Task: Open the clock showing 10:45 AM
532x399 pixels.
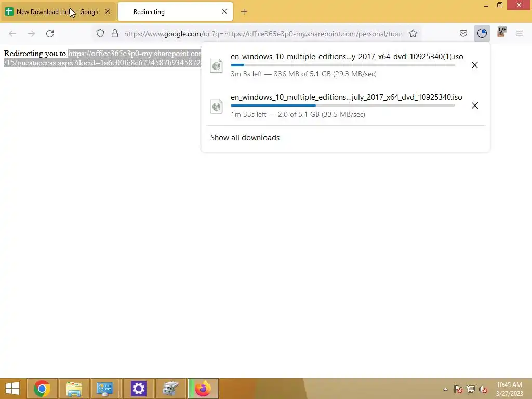Action: coord(509,389)
